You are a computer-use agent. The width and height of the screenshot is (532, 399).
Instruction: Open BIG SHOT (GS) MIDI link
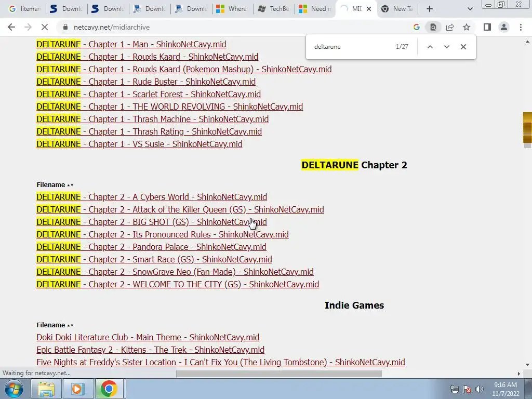(152, 222)
